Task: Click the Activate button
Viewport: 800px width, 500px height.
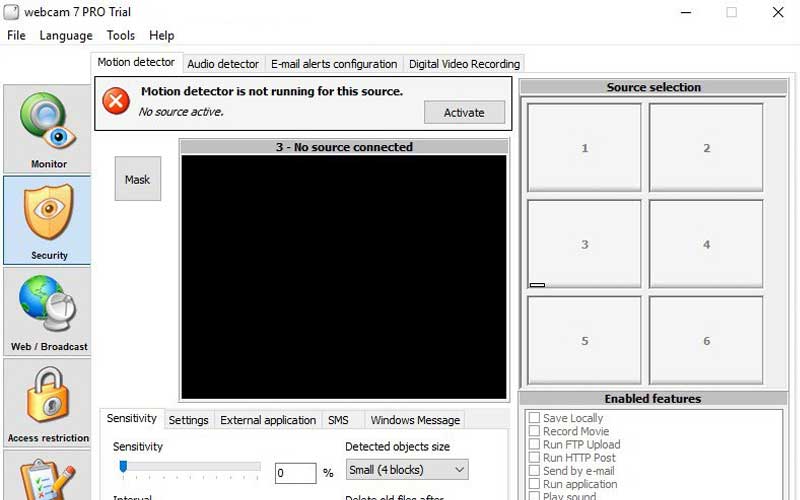Action: point(464,112)
